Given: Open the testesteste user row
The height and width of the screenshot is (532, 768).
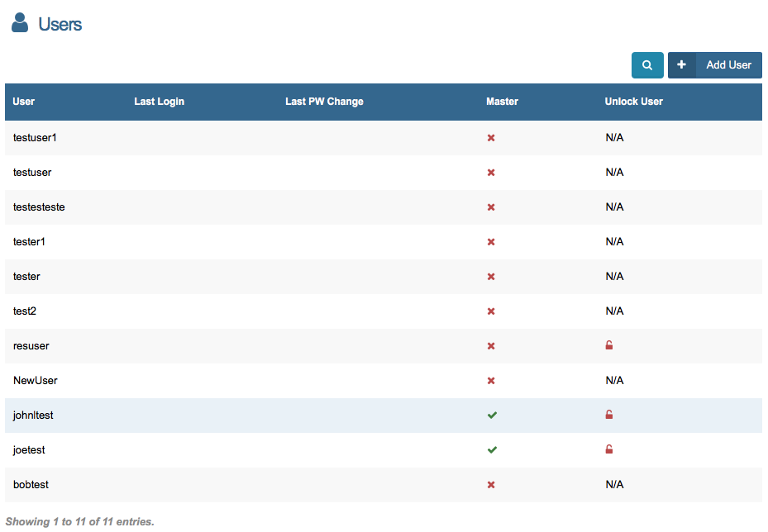Looking at the screenshot, I should (x=39, y=207).
